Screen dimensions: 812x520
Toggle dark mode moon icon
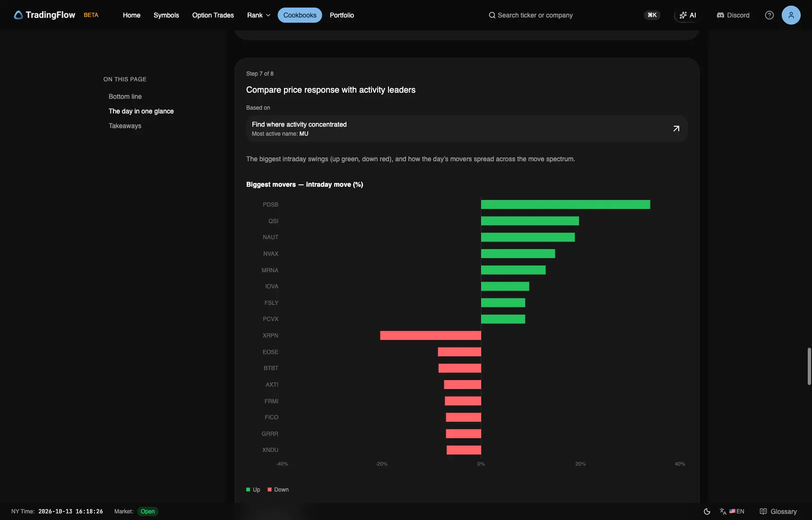pos(707,511)
